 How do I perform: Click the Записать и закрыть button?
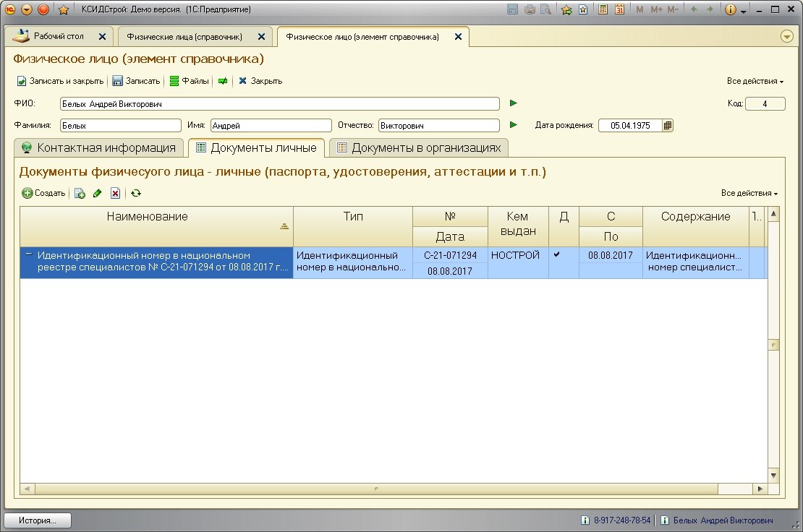61,81
